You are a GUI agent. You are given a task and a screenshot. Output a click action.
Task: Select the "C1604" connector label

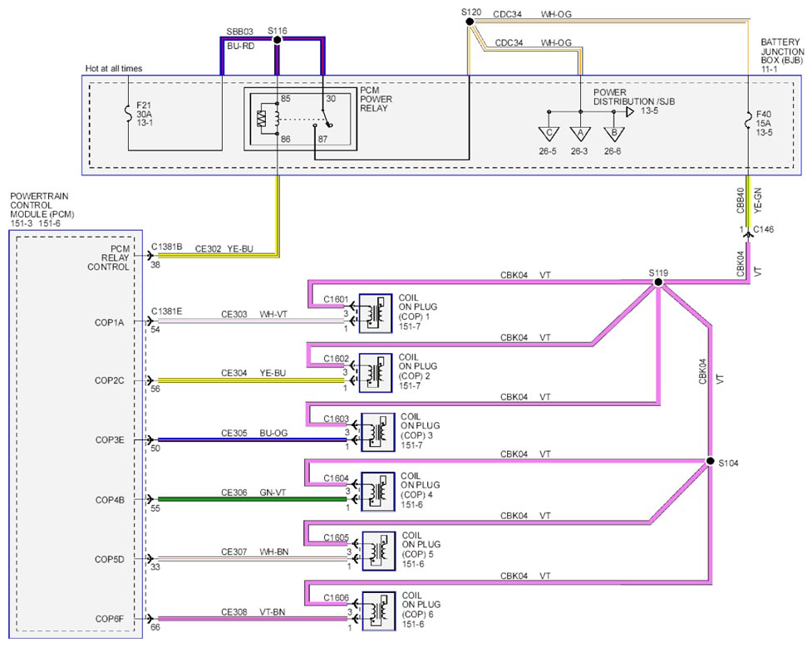[x=336, y=478]
